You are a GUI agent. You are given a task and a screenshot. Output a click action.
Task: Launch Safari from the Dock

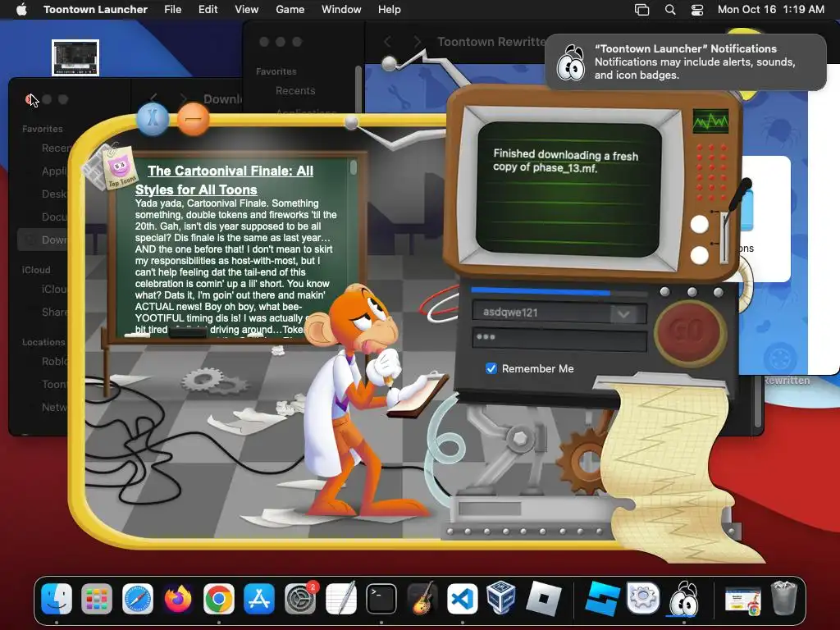pyautogui.click(x=138, y=598)
